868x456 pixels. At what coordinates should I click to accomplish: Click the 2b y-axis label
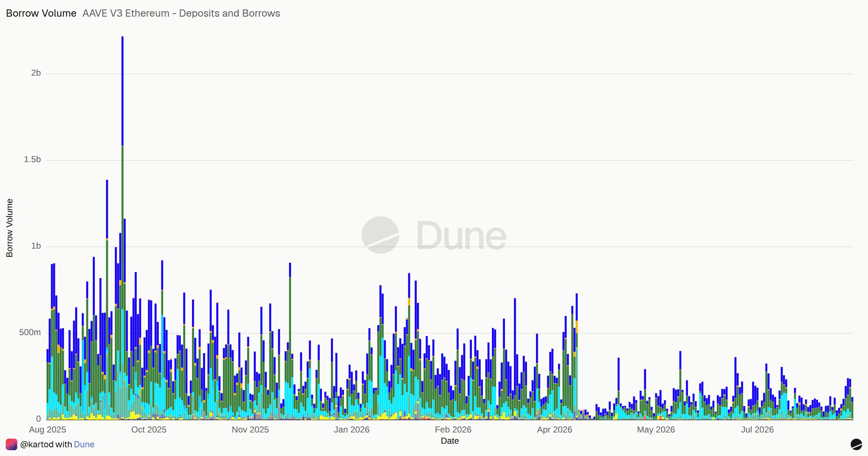point(36,73)
